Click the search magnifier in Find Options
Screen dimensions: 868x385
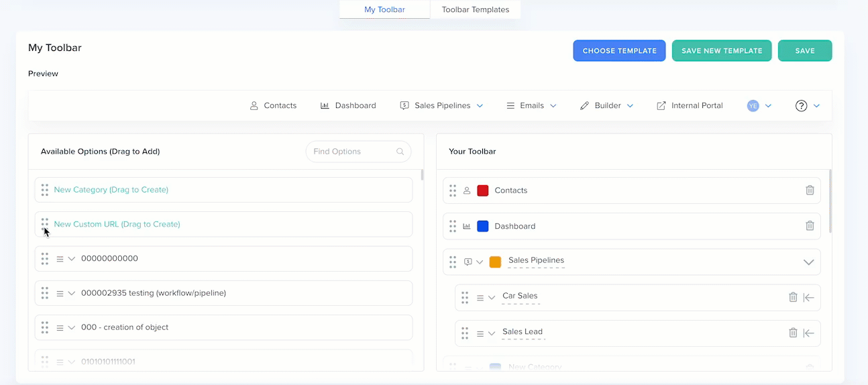[400, 152]
